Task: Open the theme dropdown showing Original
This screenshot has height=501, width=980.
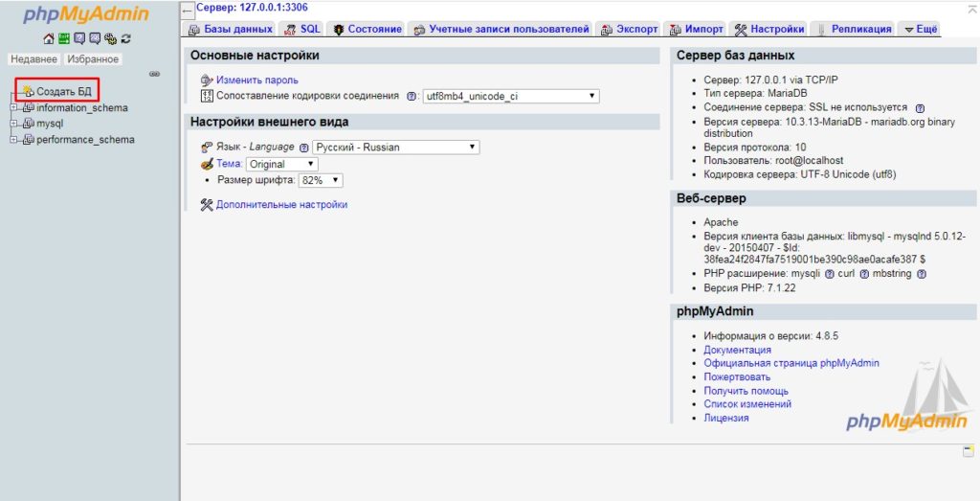Action: 282,164
